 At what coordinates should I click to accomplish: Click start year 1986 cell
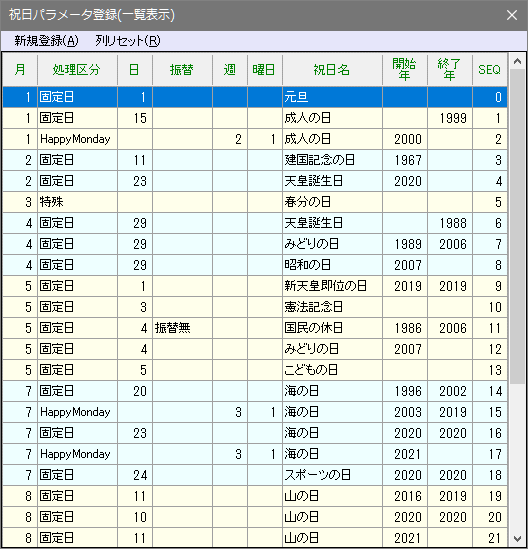(x=405, y=328)
